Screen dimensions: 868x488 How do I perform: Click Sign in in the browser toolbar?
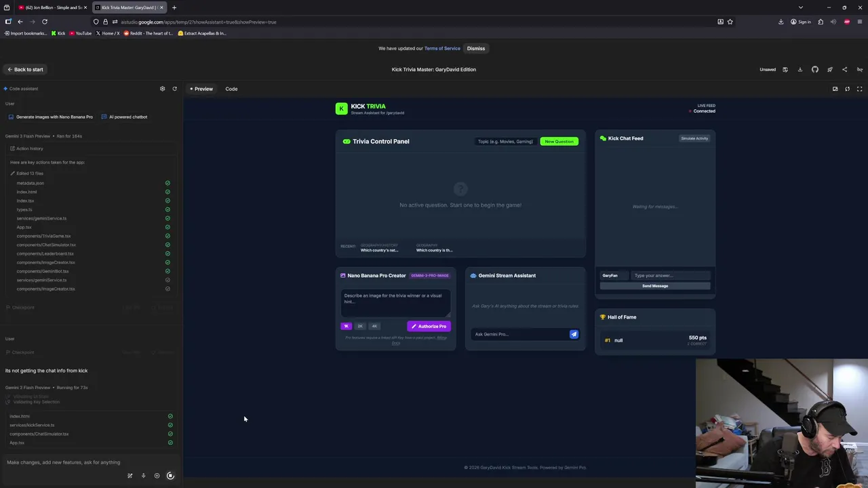[801, 22]
